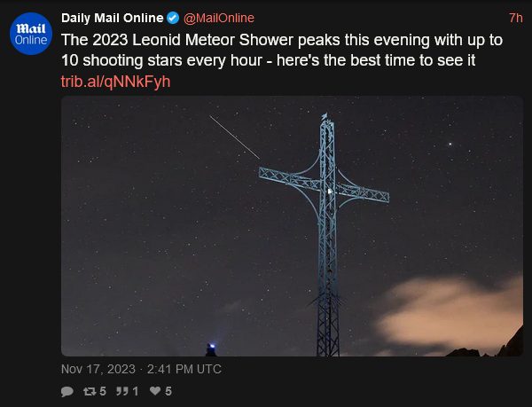Open the Mail Online profile avatar
Image resolution: width=532 pixels, height=407 pixels.
31,34
